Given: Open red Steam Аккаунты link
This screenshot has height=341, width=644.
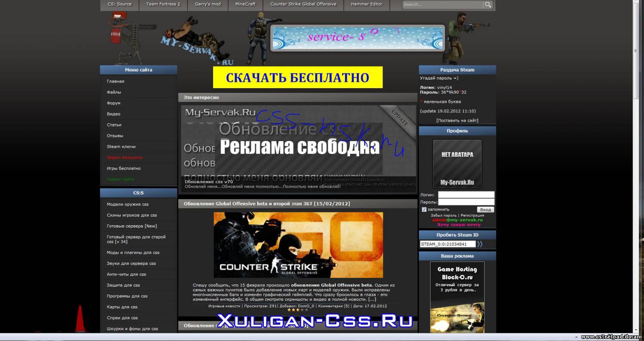Looking at the screenshot, I should 125,157.
